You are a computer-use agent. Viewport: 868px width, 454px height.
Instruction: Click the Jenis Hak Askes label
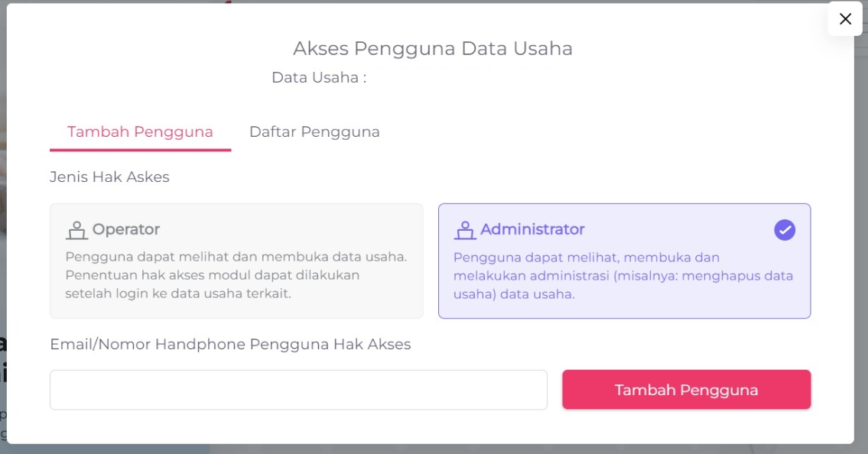point(109,177)
